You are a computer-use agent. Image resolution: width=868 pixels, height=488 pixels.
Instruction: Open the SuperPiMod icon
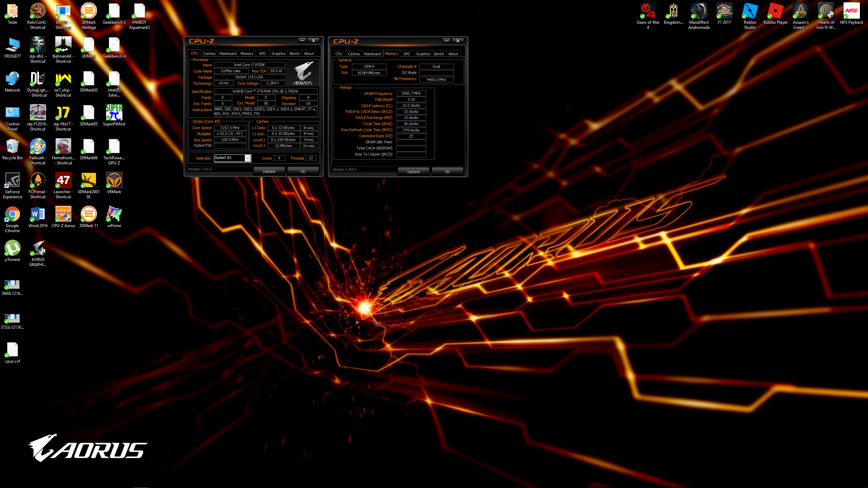click(x=114, y=115)
